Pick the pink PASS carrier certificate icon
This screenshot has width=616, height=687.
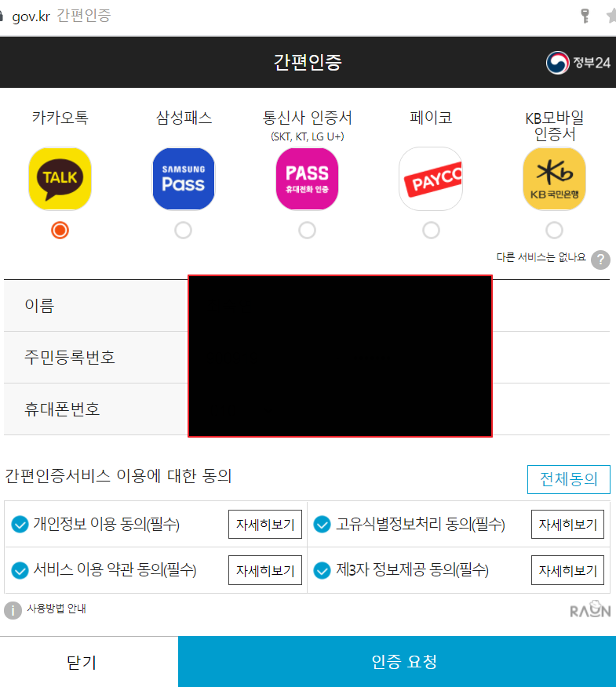[307, 179]
